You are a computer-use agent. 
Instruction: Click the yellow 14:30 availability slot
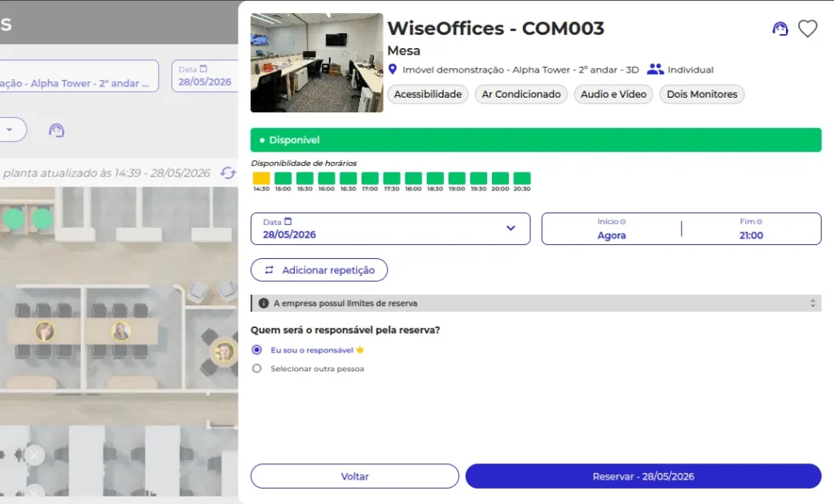(x=261, y=178)
